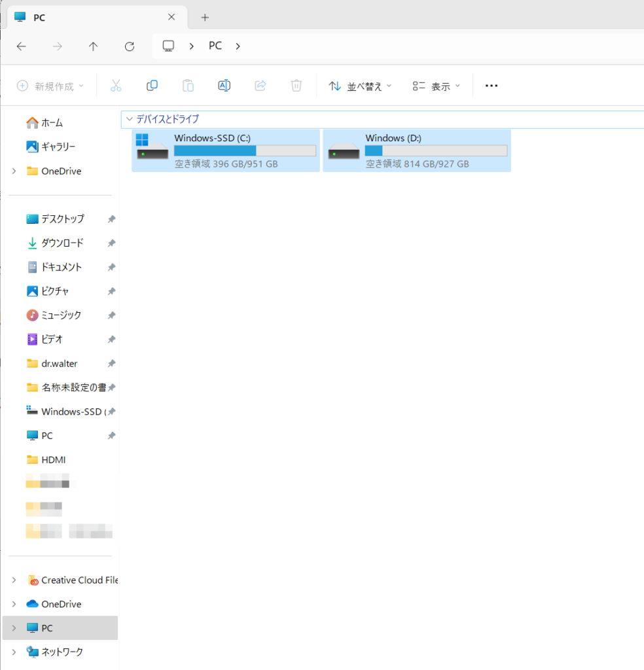Toggle the pin next to ダウンロード
Viewport: 644px width, 670px height.
[111, 243]
